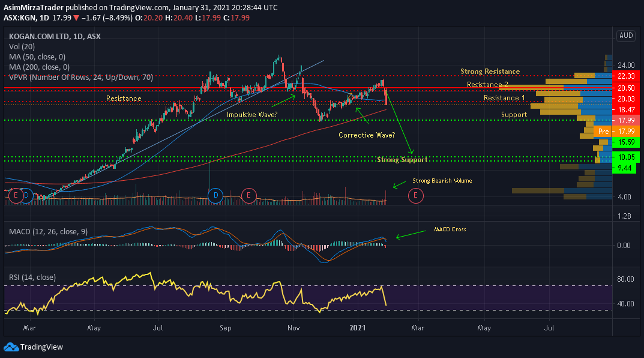Click the red 20.50 price label
The height and width of the screenshot is (358, 644).
tap(626, 88)
